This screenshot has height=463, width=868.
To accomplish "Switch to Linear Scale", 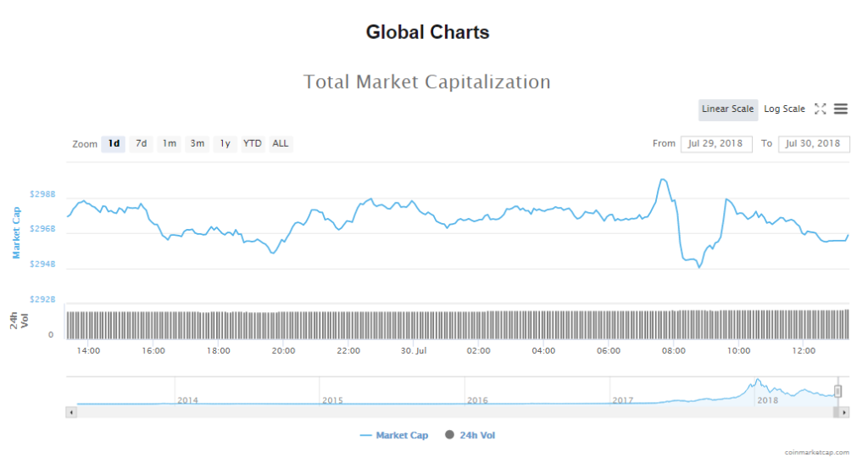I will click(727, 109).
